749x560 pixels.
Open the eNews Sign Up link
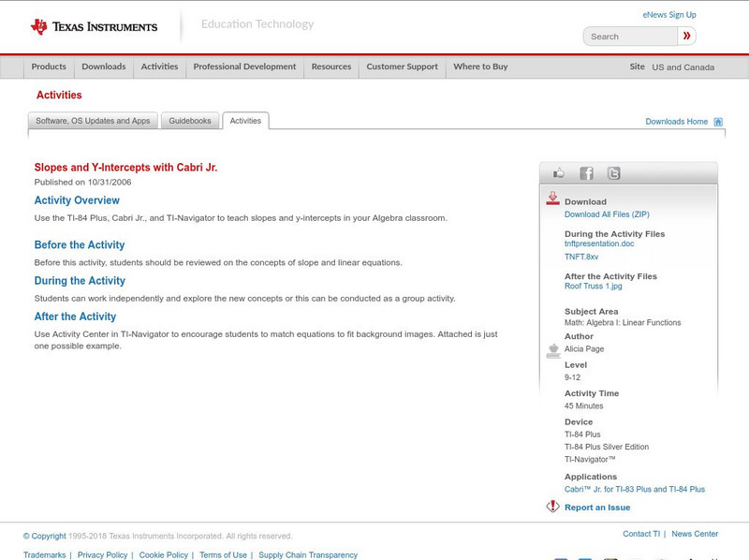pyautogui.click(x=669, y=15)
